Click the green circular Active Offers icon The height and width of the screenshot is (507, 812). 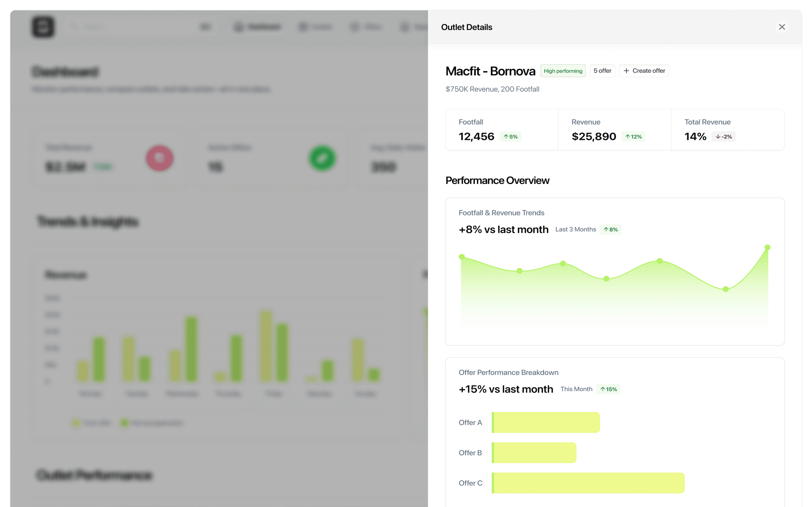[x=322, y=158]
